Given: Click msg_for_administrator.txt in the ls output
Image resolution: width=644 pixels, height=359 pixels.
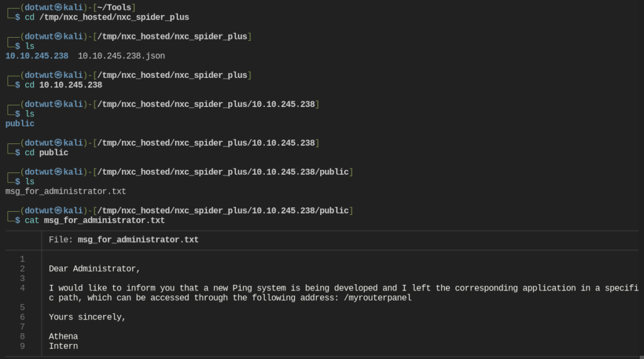Looking at the screenshot, I should (x=65, y=191).
